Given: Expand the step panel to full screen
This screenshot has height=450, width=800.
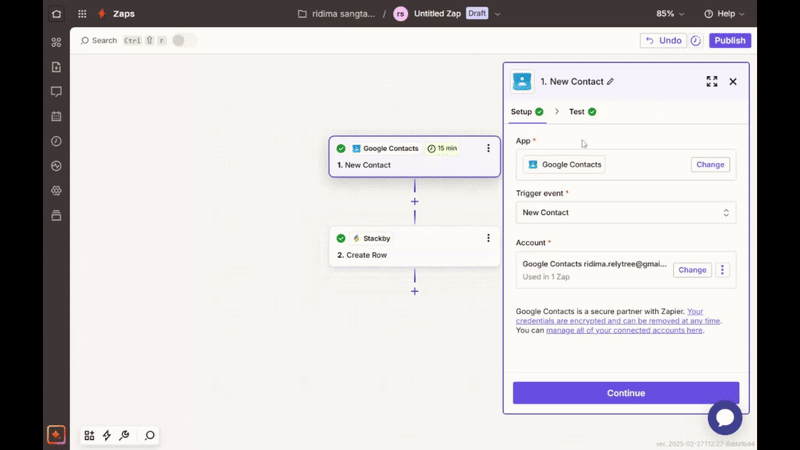Looking at the screenshot, I should 712,81.
